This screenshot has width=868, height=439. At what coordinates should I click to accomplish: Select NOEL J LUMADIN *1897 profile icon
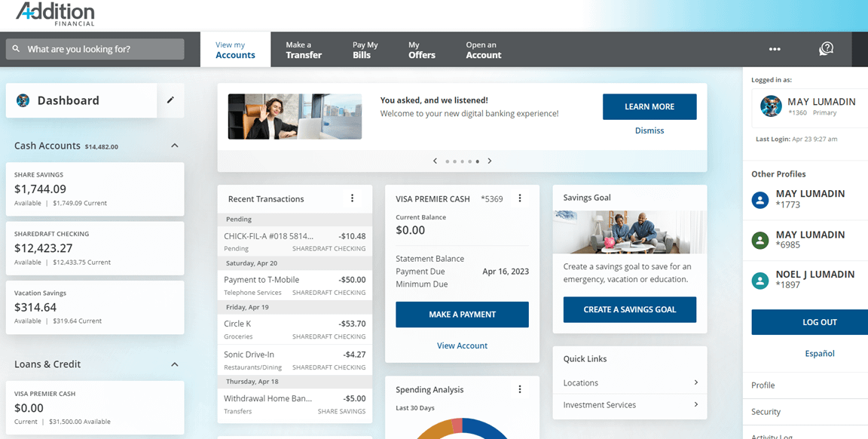pos(760,281)
